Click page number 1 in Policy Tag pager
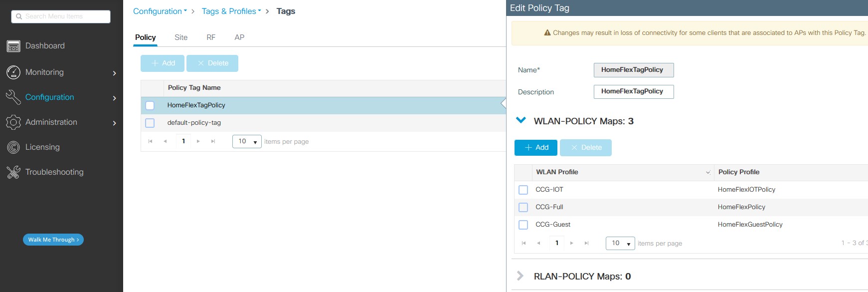 183,141
